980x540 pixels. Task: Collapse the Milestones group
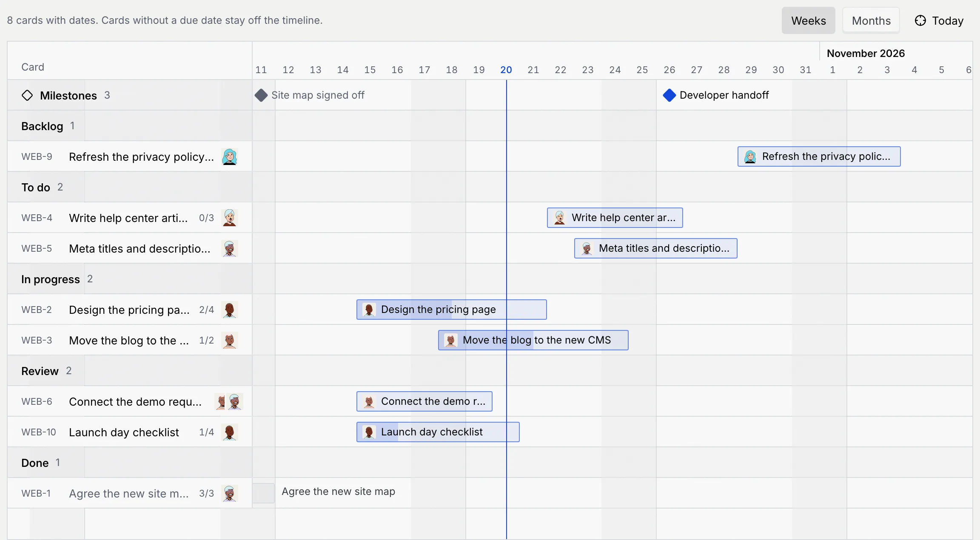130,95
